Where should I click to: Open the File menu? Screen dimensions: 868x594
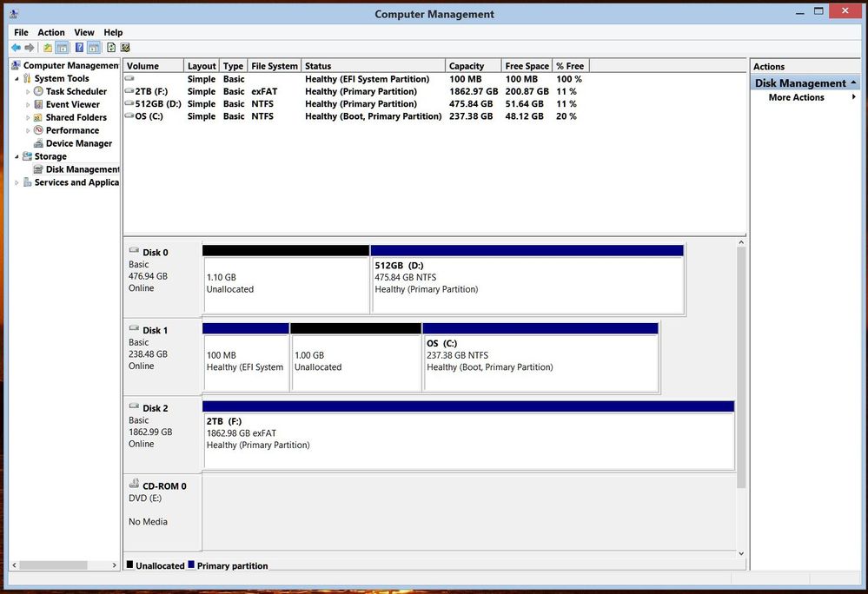point(21,32)
